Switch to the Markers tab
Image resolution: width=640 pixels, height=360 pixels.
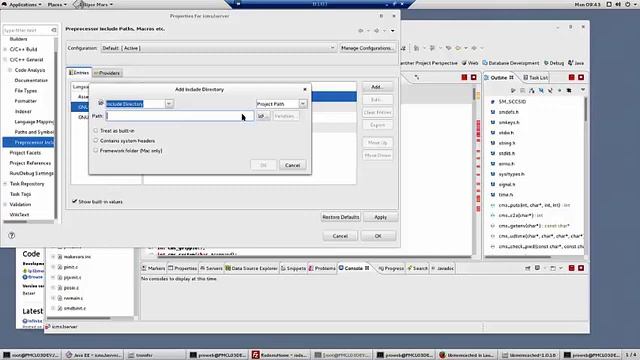pyautogui.click(x=153, y=268)
